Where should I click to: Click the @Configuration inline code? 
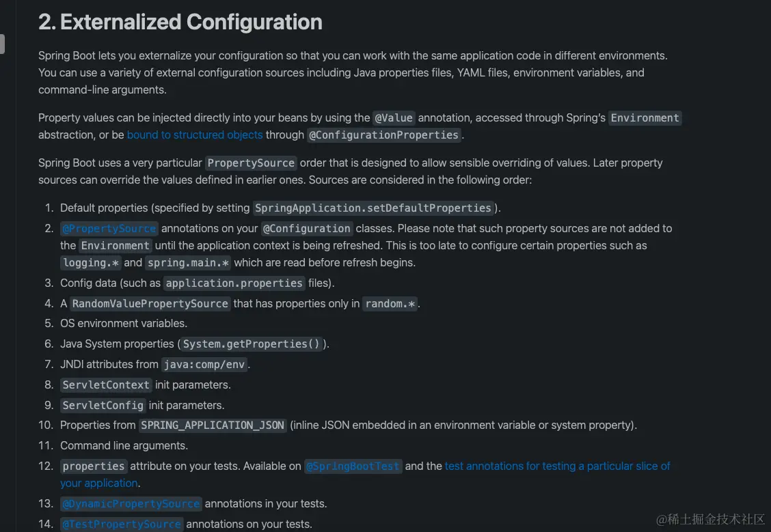307,229
